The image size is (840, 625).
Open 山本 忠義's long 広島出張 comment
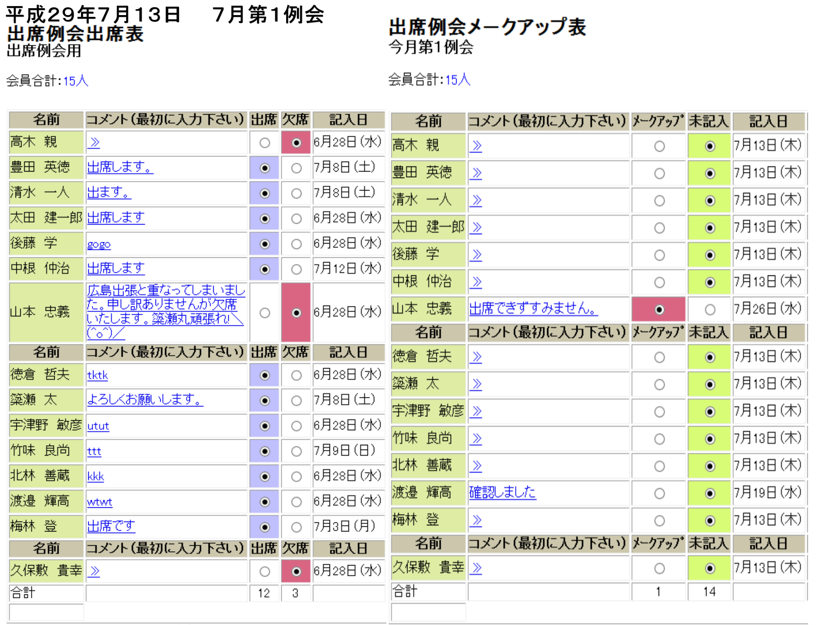(166, 312)
